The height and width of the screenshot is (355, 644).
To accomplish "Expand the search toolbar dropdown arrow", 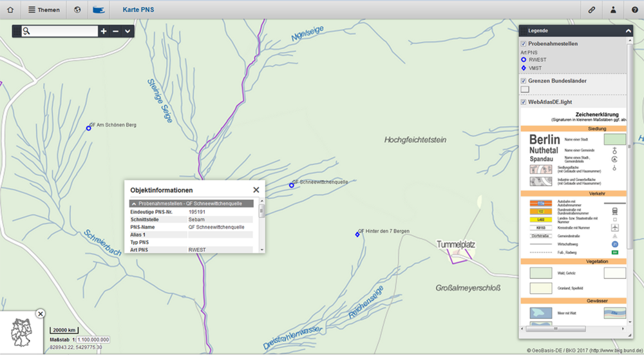I will click(128, 31).
